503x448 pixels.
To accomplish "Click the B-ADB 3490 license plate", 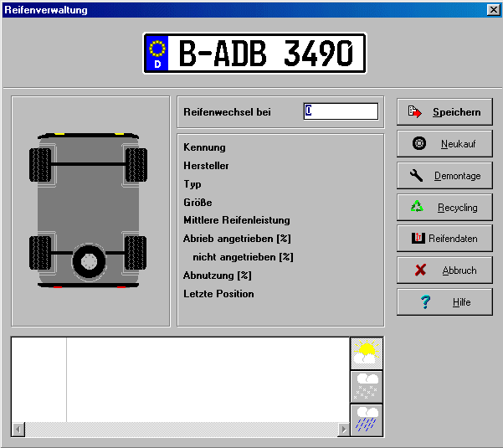I will click(x=254, y=53).
